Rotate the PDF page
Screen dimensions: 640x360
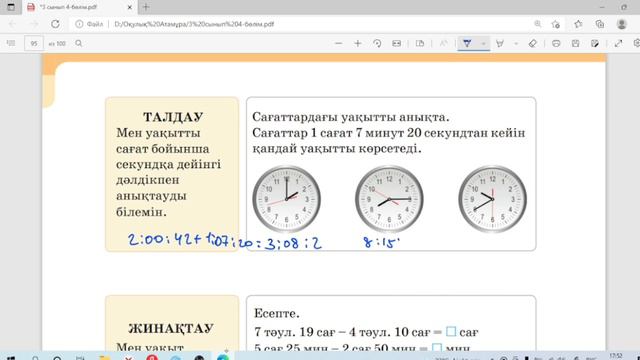(x=377, y=43)
